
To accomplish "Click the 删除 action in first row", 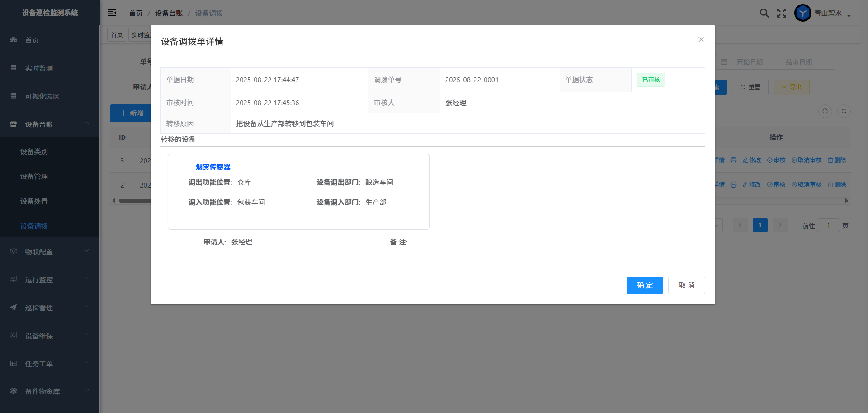I will pyautogui.click(x=837, y=160).
